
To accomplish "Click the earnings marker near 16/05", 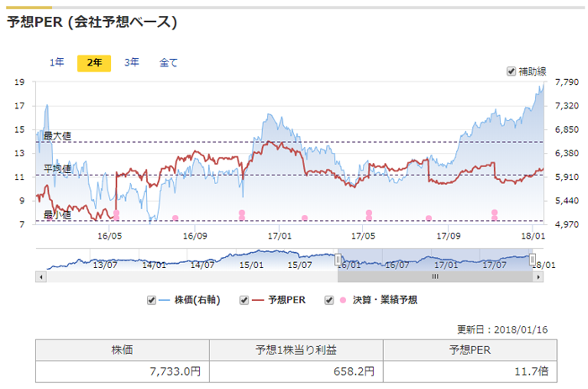I will coord(116,215).
